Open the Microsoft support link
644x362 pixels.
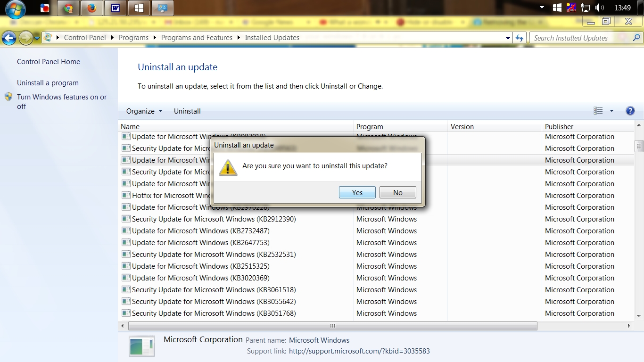pos(359,351)
